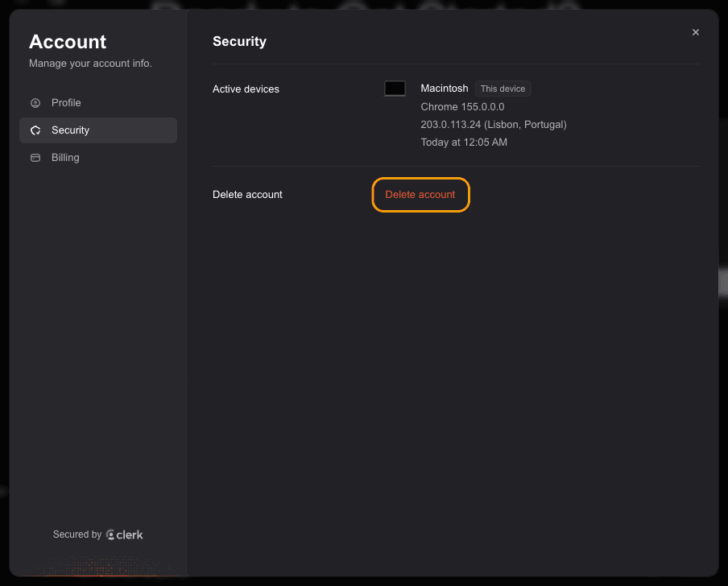Click 'Manage your account info.' subtitle

point(90,63)
